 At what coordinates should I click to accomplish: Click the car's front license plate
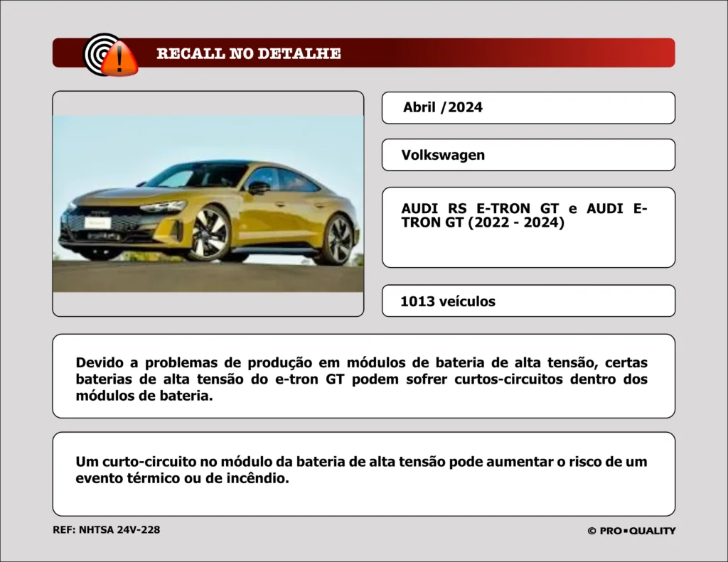coord(97,222)
